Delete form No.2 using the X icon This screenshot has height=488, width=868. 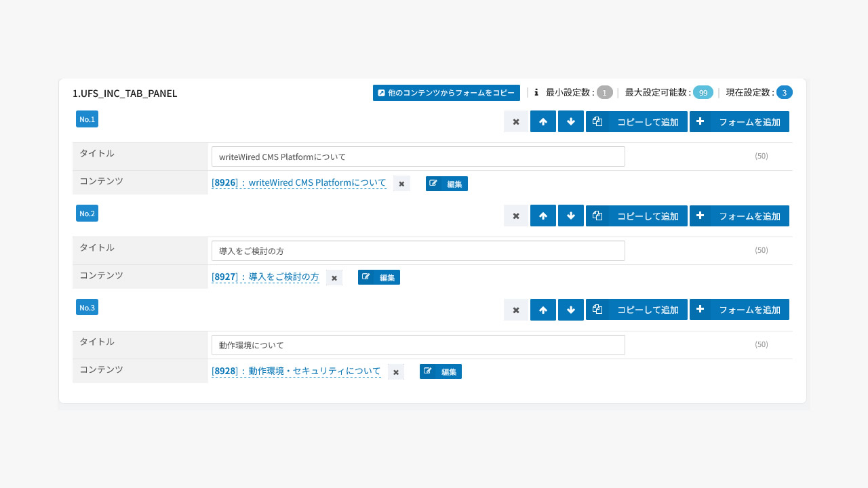point(515,216)
